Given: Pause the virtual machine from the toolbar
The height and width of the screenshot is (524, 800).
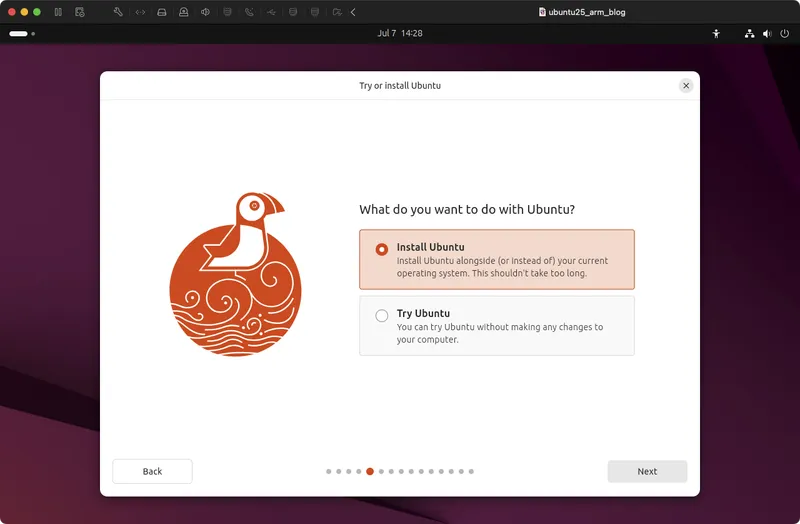Looking at the screenshot, I should pos(58,12).
